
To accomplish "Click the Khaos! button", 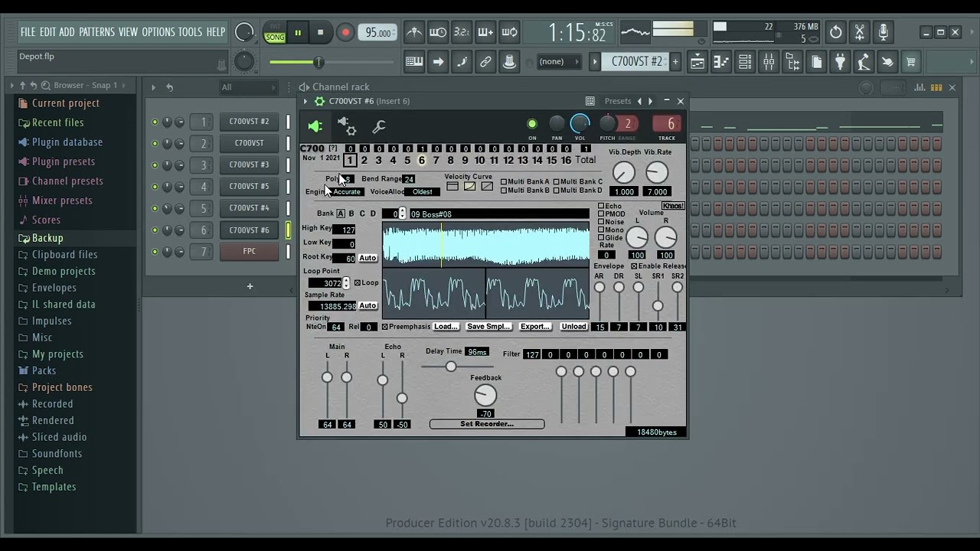I will pyautogui.click(x=673, y=206).
